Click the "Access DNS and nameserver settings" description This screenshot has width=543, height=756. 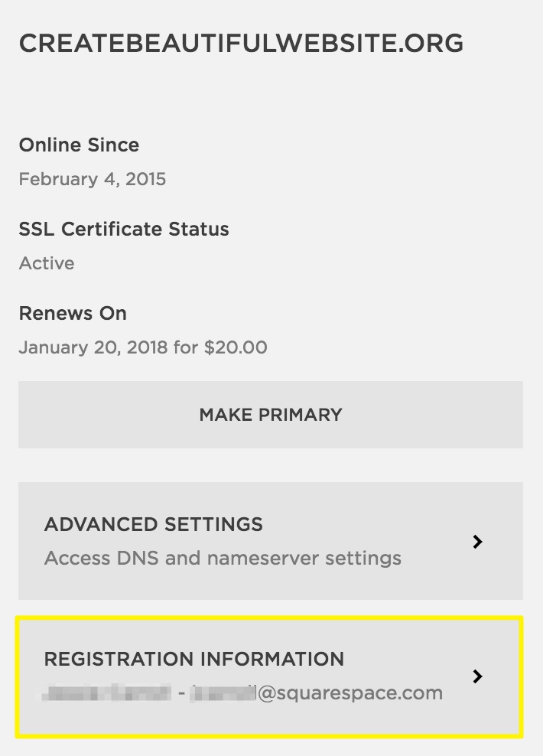pos(223,558)
